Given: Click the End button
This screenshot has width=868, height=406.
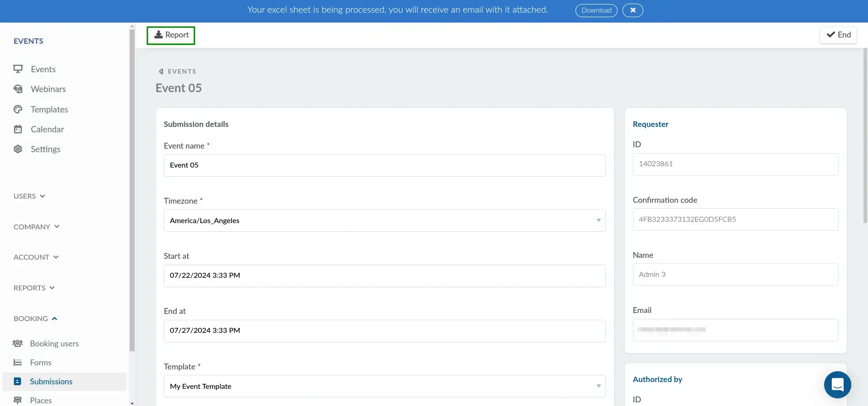Looking at the screenshot, I should (838, 35).
